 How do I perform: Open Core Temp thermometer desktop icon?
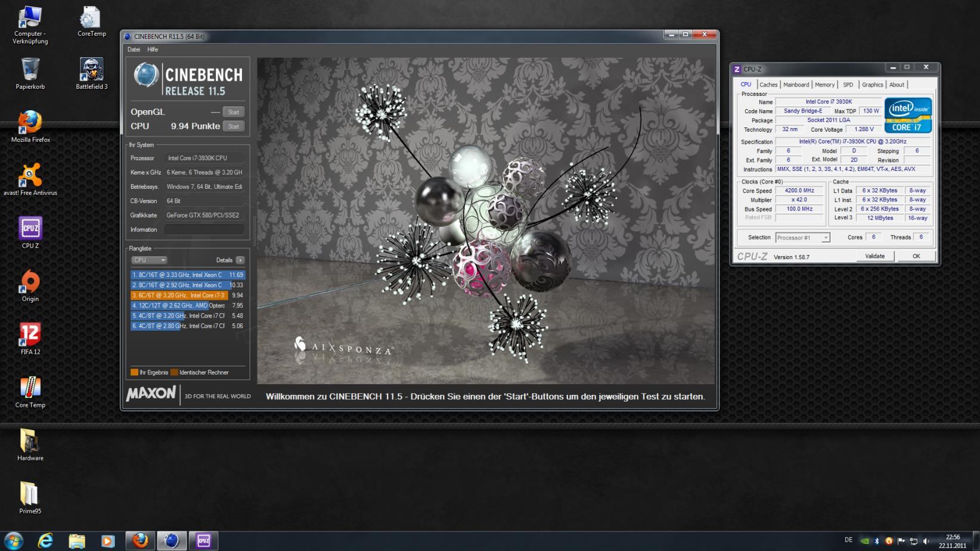tap(30, 391)
